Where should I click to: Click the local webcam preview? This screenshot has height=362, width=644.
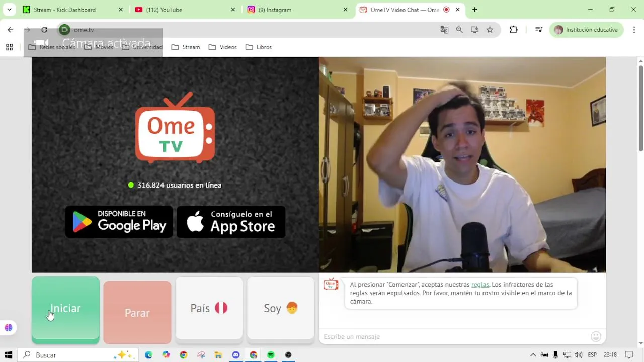462,164
